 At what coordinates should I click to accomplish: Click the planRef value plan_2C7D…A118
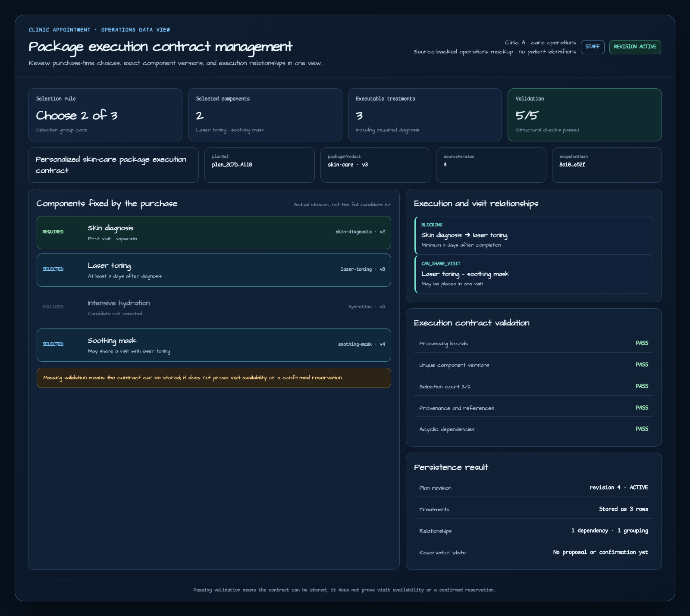[232, 165]
